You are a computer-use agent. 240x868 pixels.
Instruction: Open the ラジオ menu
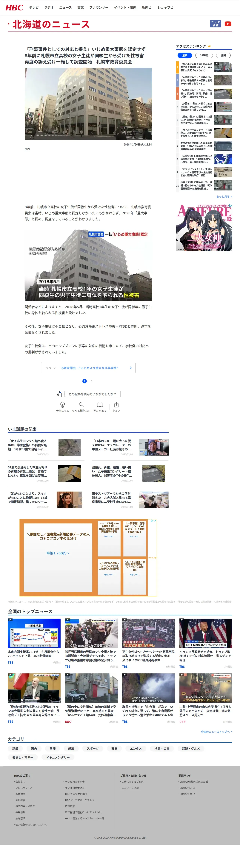(x=49, y=7)
